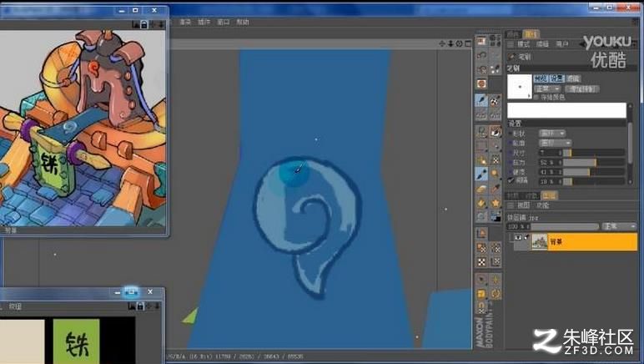Click the 滤镜 button beside brush preview
The height and width of the screenshot is (364, 644).
(x=573, y=78)
